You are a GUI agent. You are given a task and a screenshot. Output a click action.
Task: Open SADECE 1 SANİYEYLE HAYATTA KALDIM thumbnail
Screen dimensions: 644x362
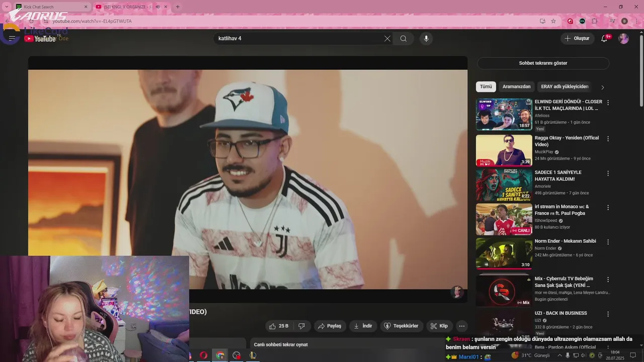click(x=504, y=185)
